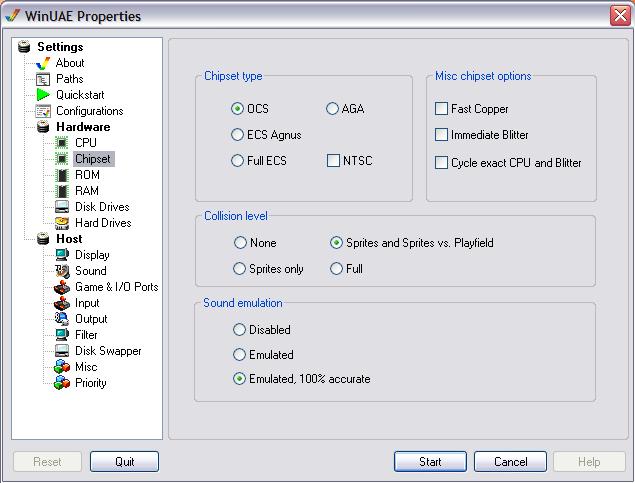Select the Host tree category
The width and height of the screenshot is (635, 483).
pyautogui.click(x=69, y=239)
